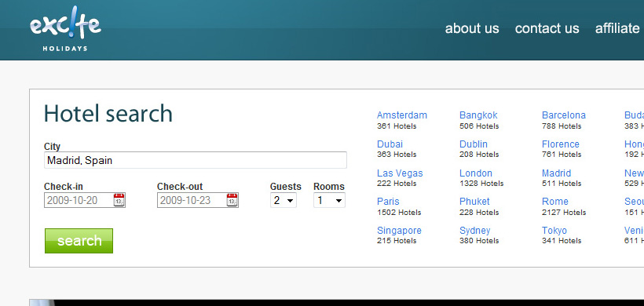Open the Check-out calendar icon

coord(232,200)
